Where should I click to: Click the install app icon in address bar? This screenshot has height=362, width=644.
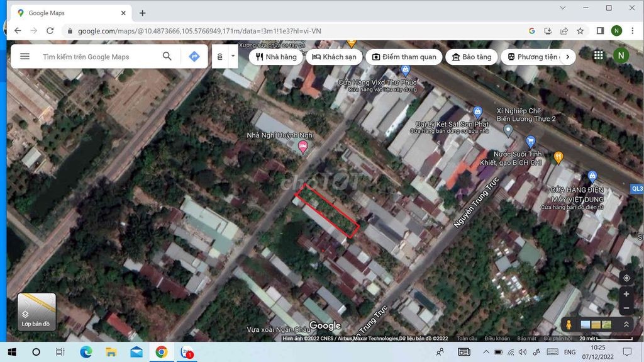[x=548, y=31]
